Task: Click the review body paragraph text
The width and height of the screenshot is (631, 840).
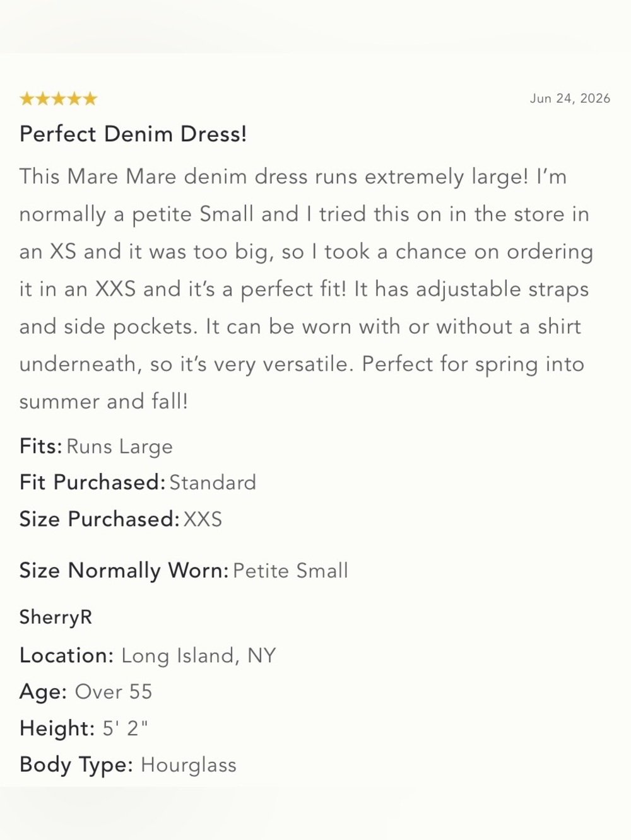Action: 306,289
